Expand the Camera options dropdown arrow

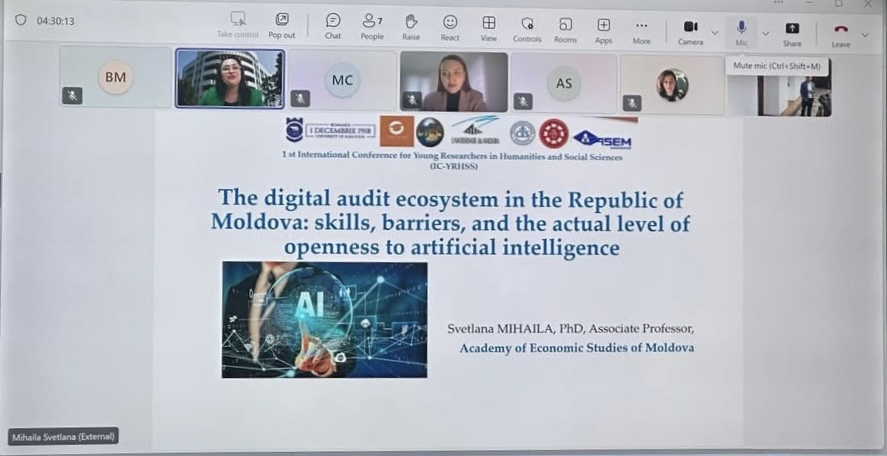(x=714, y=32)
